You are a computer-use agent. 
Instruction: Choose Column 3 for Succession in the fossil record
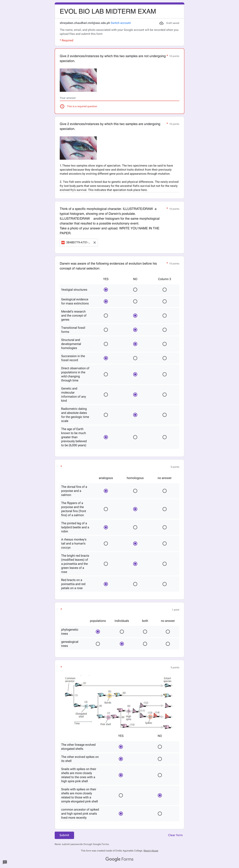tap(165, 358)
